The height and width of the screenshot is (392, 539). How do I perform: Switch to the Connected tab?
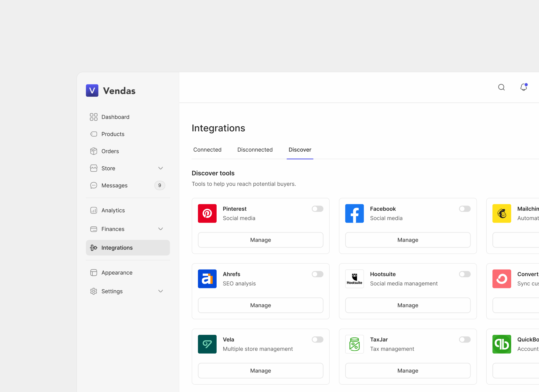point(207,150)
